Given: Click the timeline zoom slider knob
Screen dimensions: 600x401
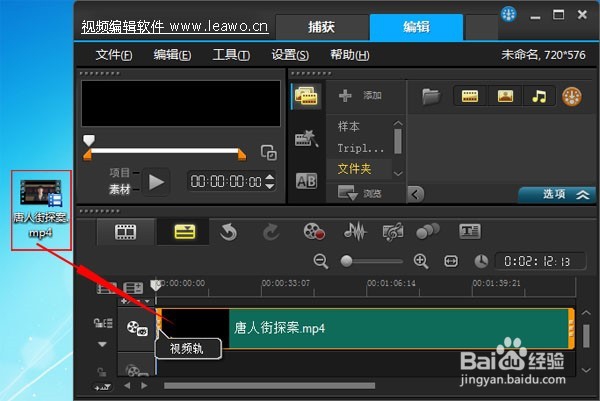Looking at the screenshot, I should point(346,261).
